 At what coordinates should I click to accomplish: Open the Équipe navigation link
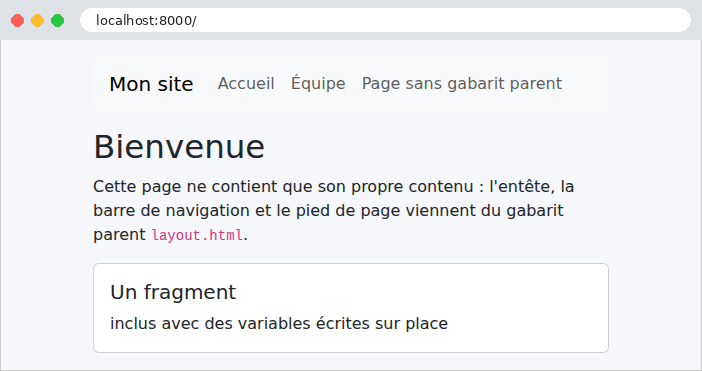(318, 83)
